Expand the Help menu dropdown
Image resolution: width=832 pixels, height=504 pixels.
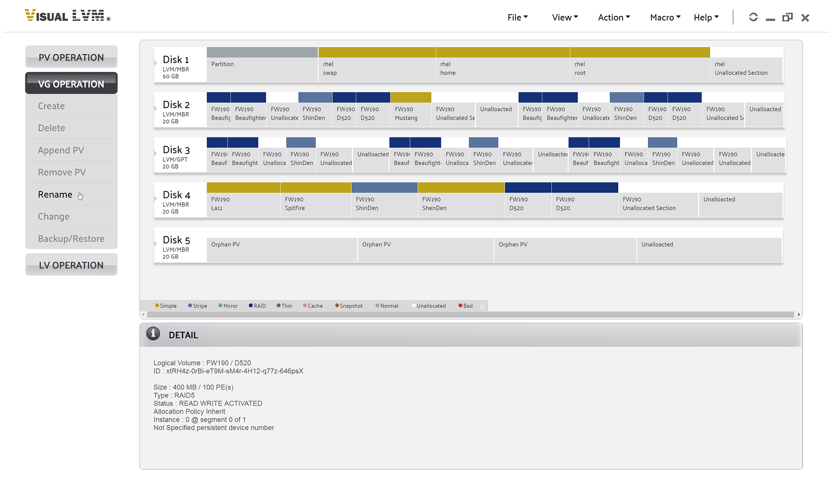(x=706, y=16)
